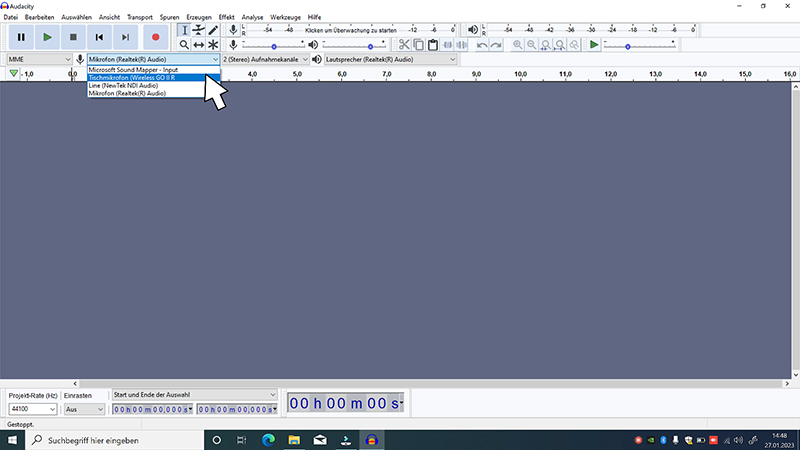Viewport: 800px width, 450px height.
Task: Skip to end of project
Action: click(126, 37)
